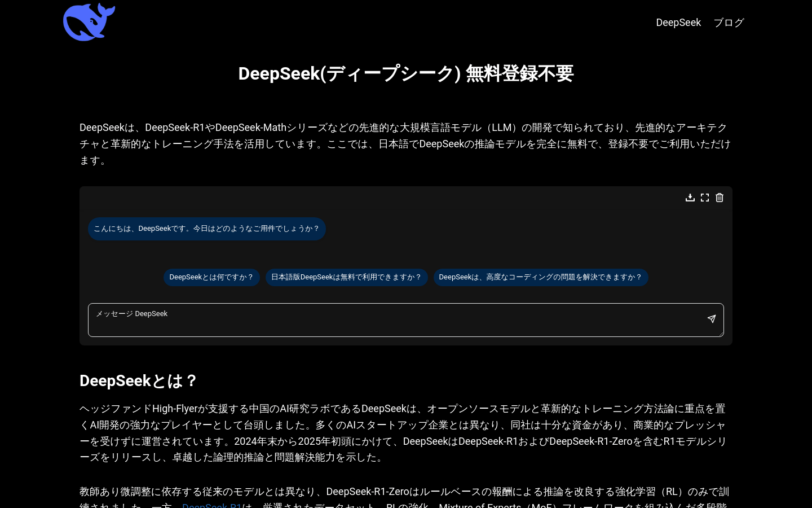Open the DeepSeek navigation menu item
Image resolution: width=812 pixels, height=508 pixels.
tap(678, 23)
